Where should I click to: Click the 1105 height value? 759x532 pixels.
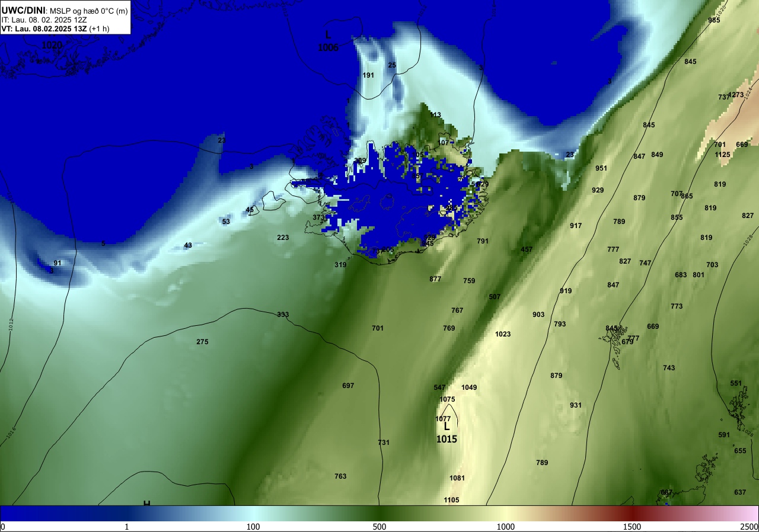click(x=451, y=500)
